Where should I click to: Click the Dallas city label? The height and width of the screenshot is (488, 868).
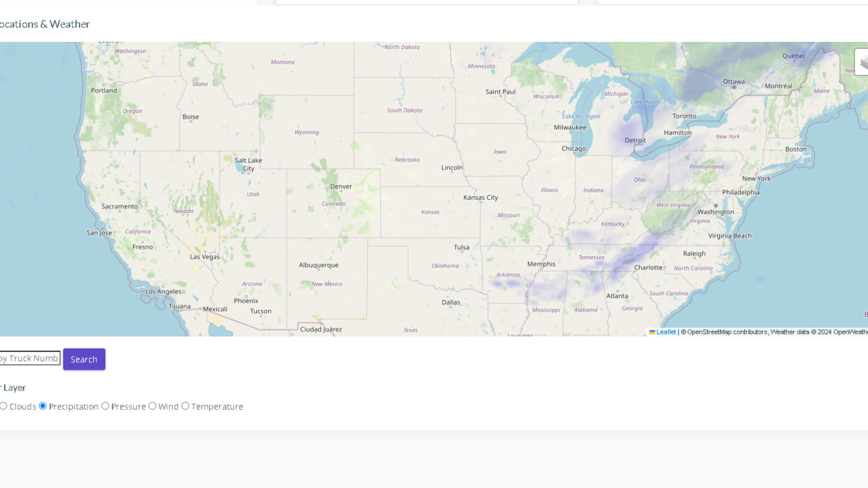(x=450, y=302)
